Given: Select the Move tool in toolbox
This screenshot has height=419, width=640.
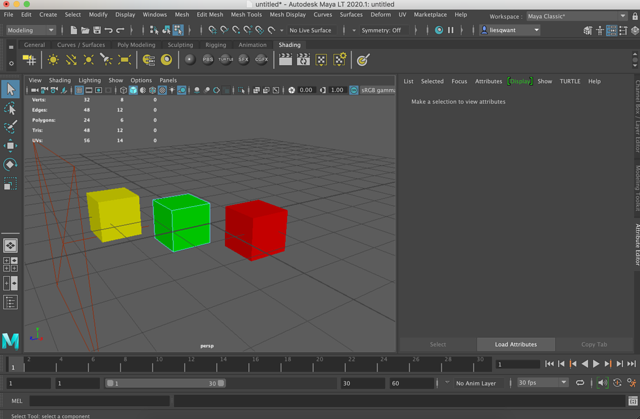Looking at the screenshot, I should tap(10, 146).
